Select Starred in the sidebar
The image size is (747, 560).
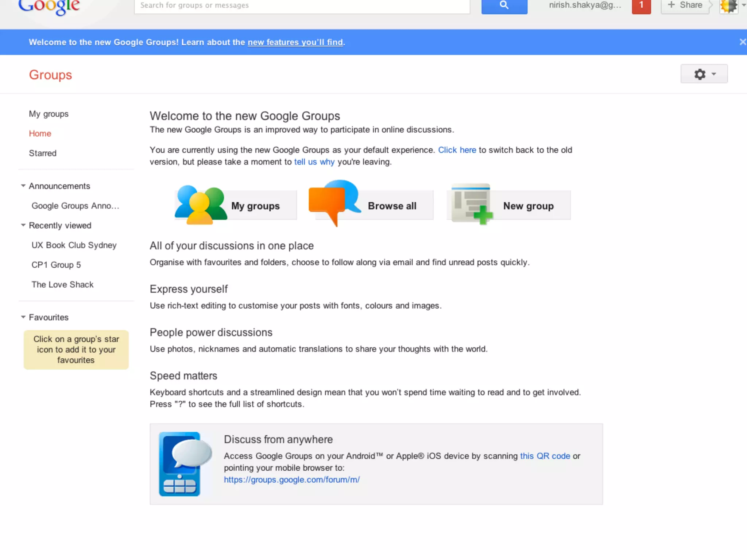[43, 153]
